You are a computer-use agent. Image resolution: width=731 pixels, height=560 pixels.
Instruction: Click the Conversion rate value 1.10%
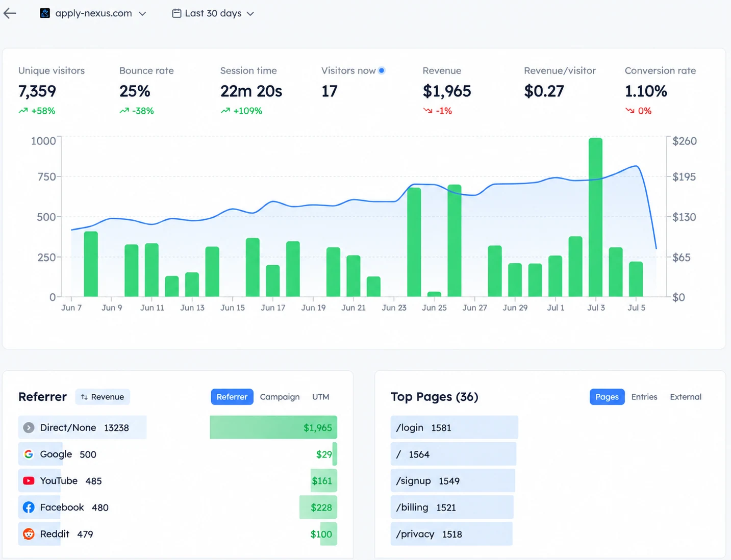click(646, 91)
